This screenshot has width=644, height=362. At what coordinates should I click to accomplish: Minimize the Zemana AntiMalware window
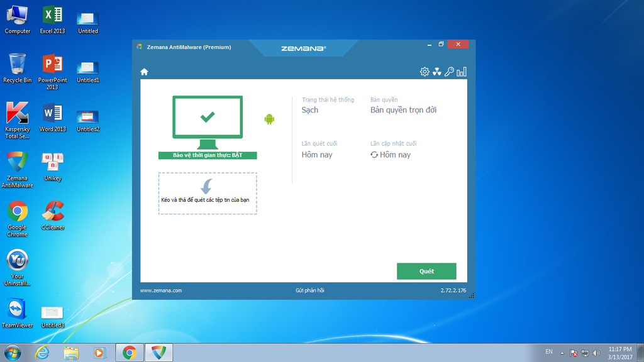pyautogui.click(x=429, y=45)
